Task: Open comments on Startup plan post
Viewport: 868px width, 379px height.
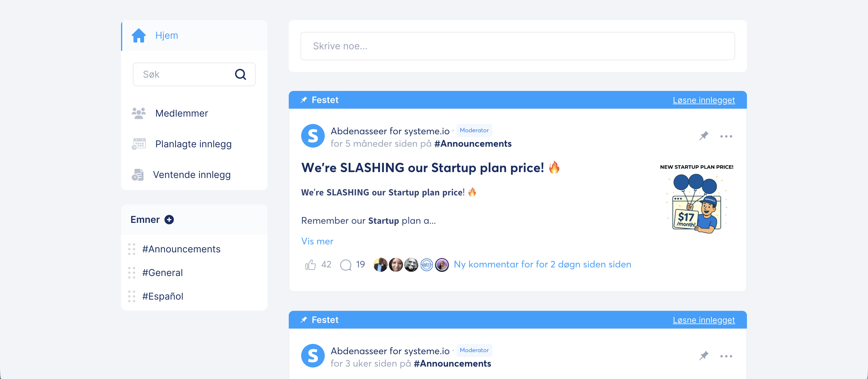Action: pyautogui.click(x=346, y=265)
